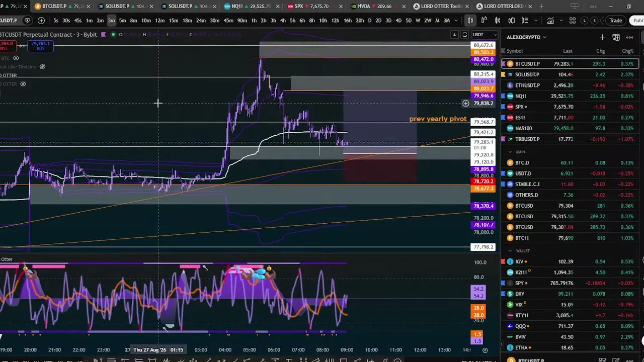This screenshot has height=362, width=644.
Task: Click the purple flag beside Bybit title
Action: click(103, 35)
